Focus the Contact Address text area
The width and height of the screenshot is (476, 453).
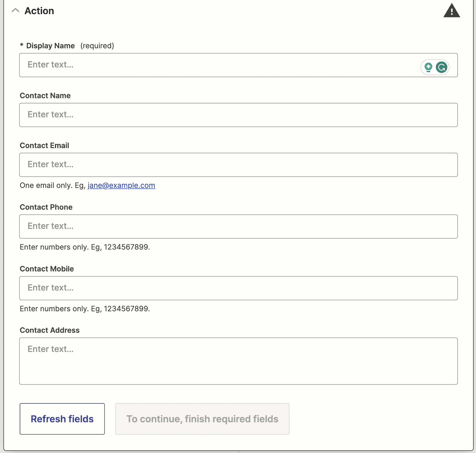(238, 361)
